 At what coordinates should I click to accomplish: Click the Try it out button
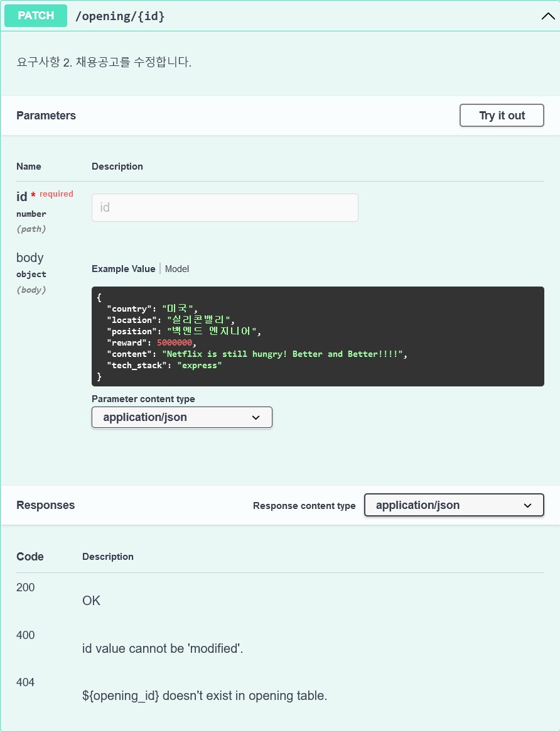coord(501,115)
